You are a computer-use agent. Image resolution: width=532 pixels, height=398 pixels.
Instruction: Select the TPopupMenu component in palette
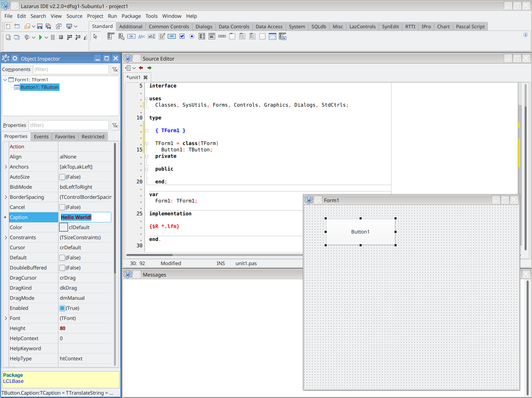coord(121,36)
